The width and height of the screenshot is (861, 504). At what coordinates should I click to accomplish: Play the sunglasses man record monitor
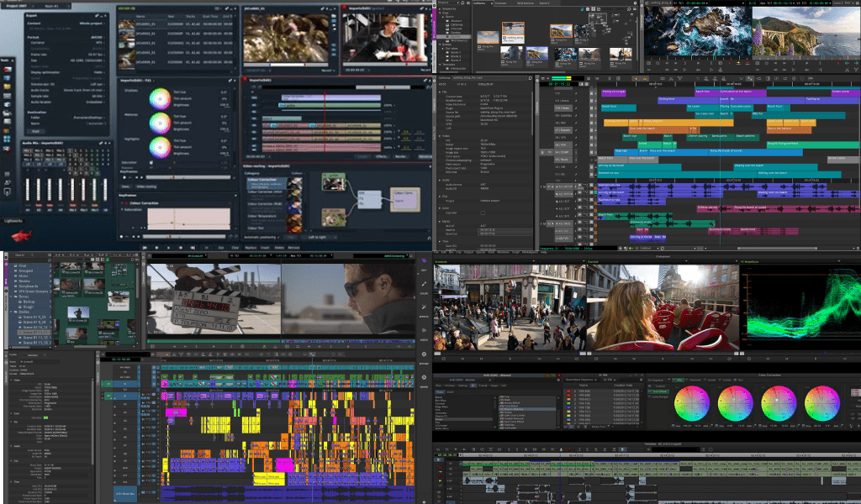click(348, 347)
